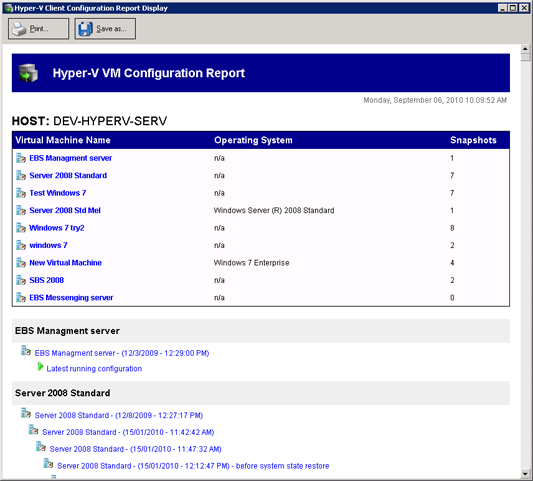Click green arrow beside Latest running configuration
The image size is (533, 481).
[x=41, y=367]
